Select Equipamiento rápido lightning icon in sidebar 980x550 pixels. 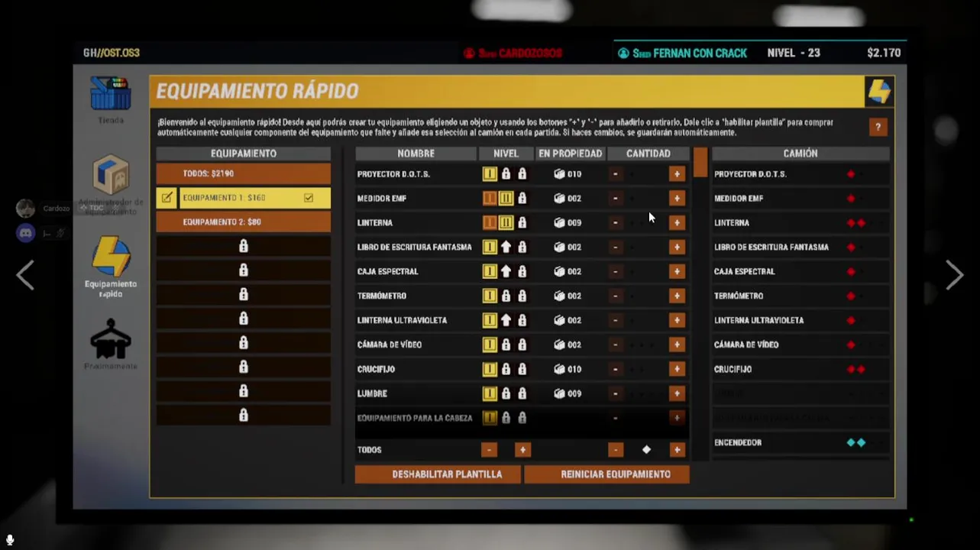point(111,257)
